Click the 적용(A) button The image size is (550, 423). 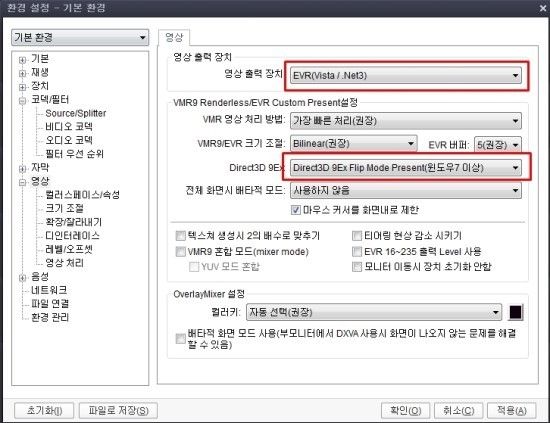pos(511,410)
